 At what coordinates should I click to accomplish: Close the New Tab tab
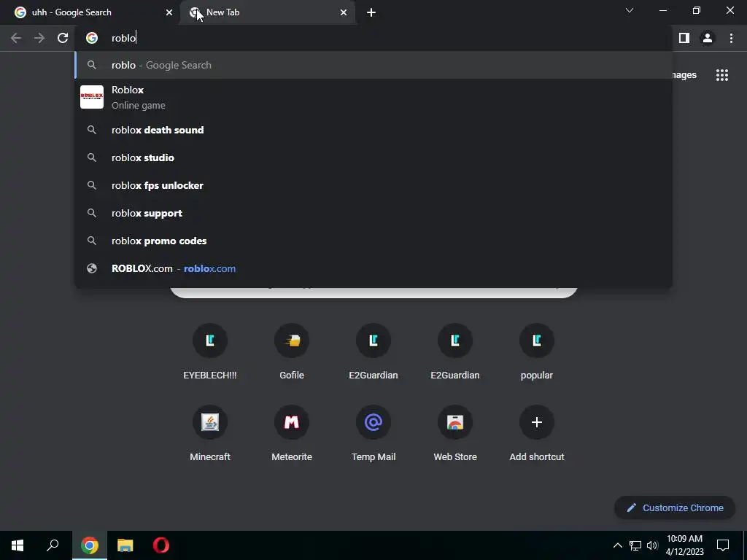point(344,12)
